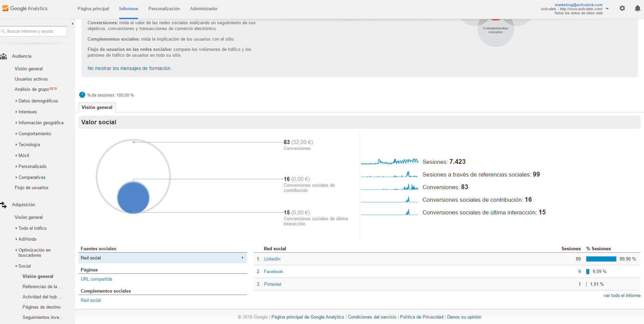Click the Google Analytics logo
The height and width of the screenshot is (324, 644).
(25, 8)
